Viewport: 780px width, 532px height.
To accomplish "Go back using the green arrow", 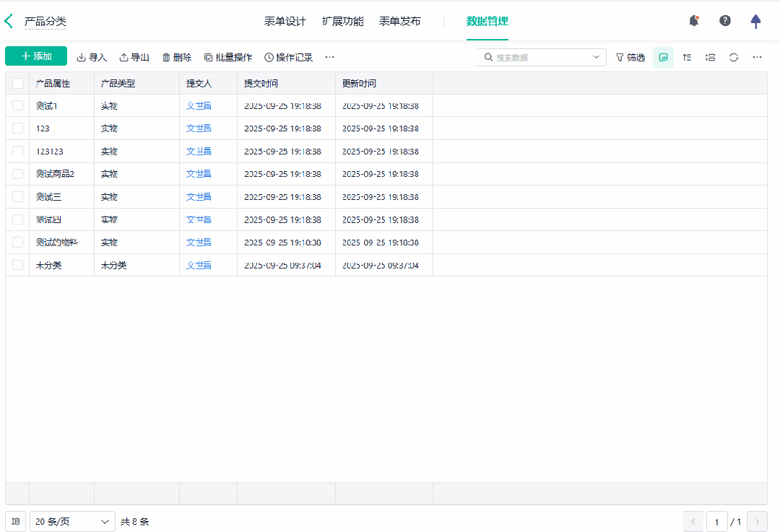I will tap(9, 21).
